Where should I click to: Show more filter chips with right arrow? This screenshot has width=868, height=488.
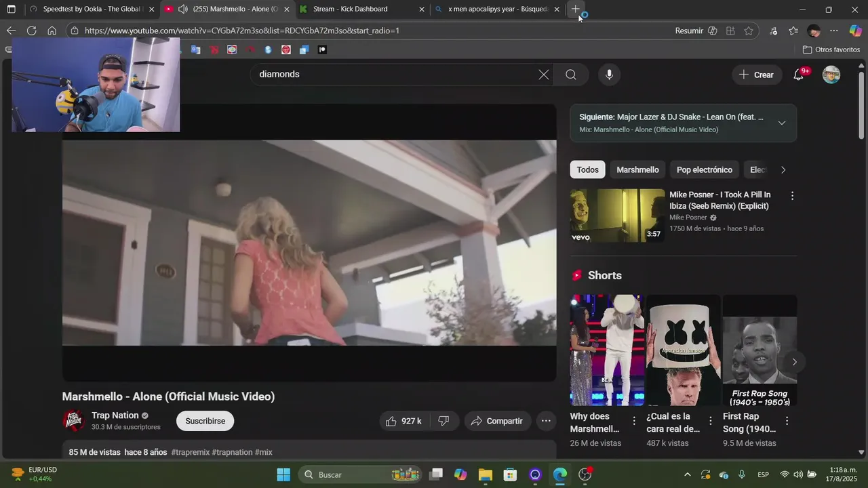click(783, 169)
